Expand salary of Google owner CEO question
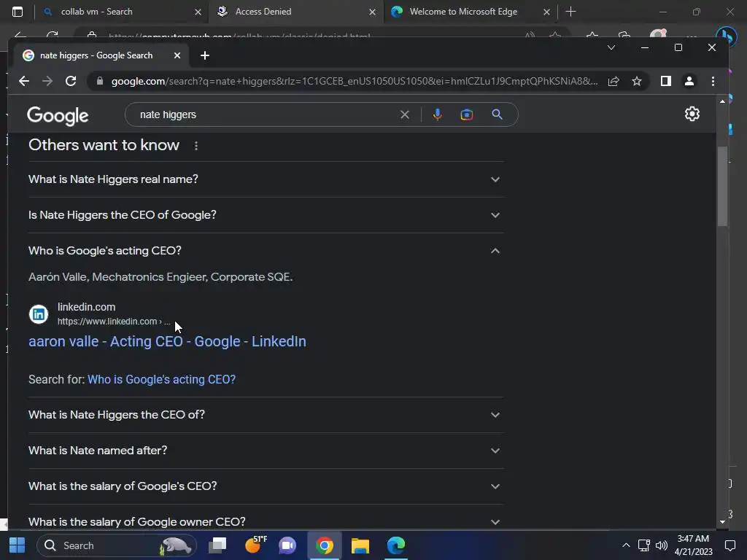747x560 pixels. click(266, 521)
